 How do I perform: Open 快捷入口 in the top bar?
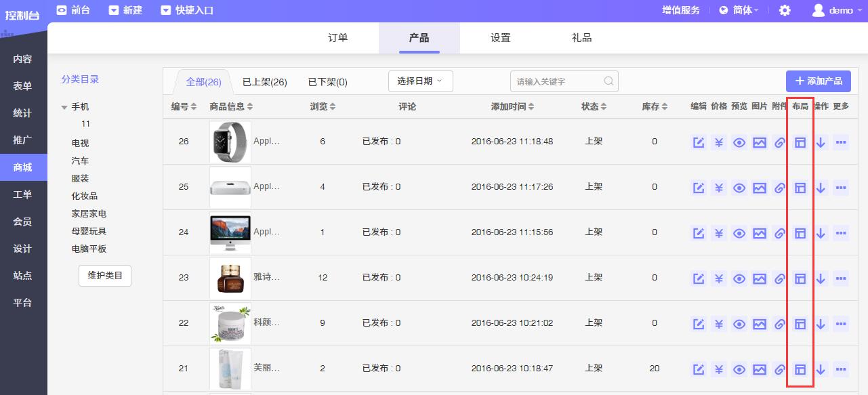[x=187, y=10]
